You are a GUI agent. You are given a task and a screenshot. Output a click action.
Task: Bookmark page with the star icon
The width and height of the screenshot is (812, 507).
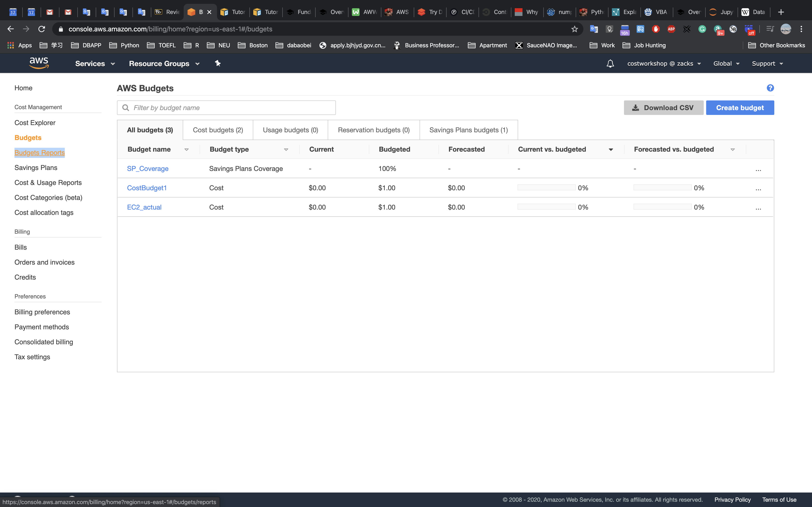(574, 29)
